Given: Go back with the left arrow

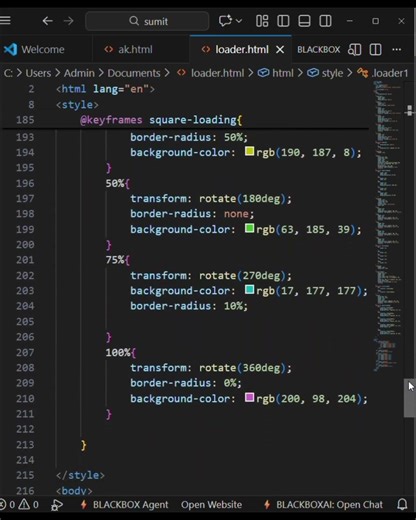Looking at the screenshot, I should tap(48, 21).
